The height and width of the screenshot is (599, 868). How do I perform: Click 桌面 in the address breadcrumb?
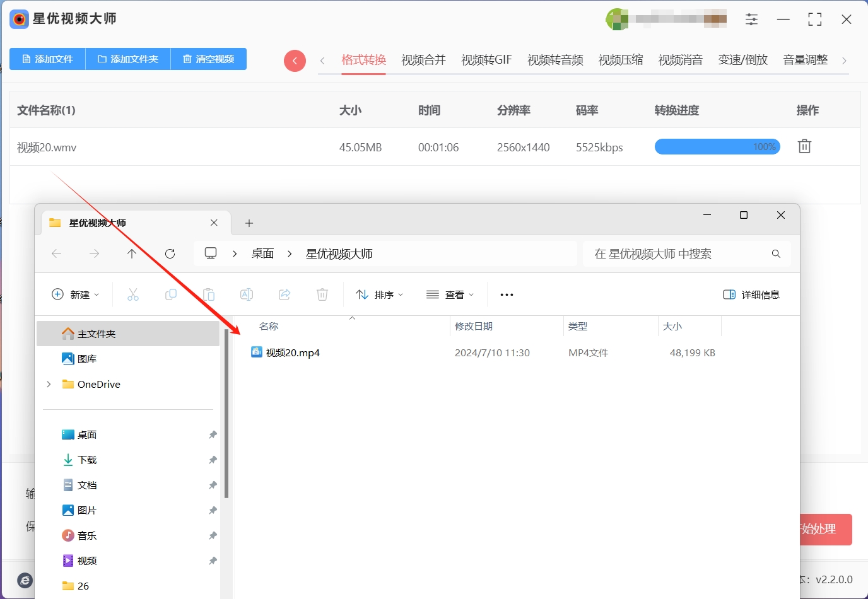click(262, 253)
